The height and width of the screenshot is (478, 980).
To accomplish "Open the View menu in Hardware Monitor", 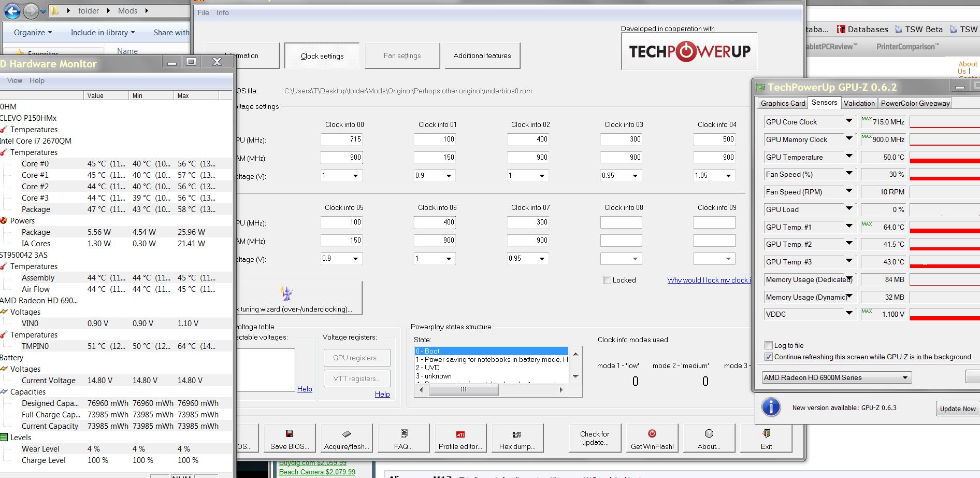I will point(15,80).
